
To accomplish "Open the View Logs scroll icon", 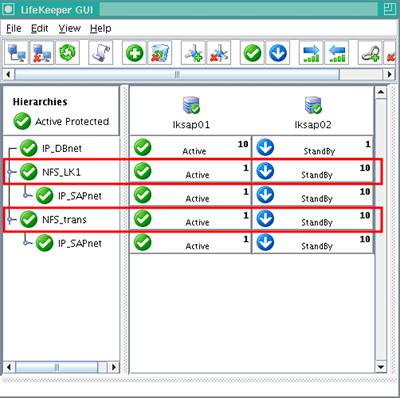I will click(x=101, y=53).
